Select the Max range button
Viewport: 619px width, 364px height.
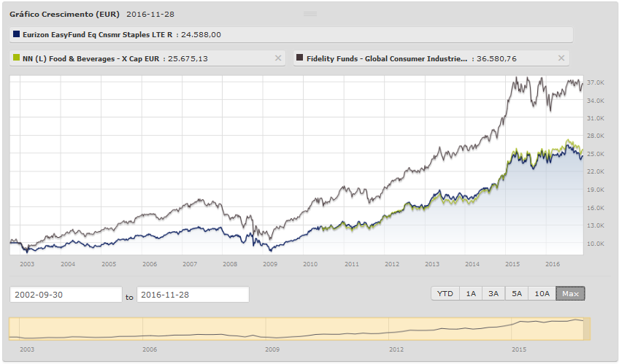click(x=570, y=293)
